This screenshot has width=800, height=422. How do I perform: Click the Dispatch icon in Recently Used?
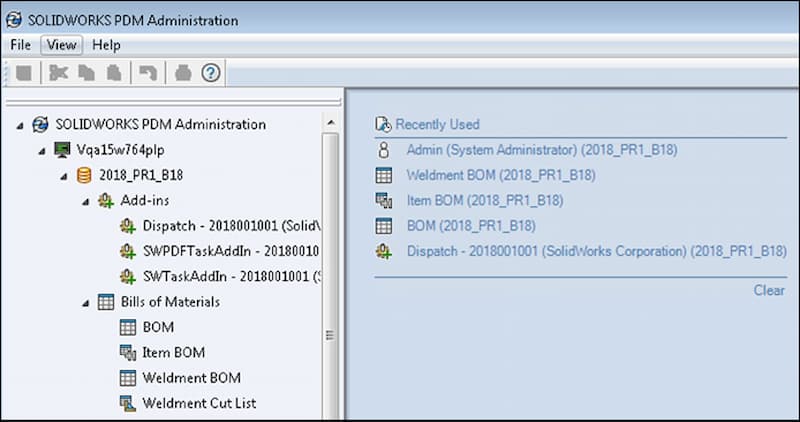(383, 251)
